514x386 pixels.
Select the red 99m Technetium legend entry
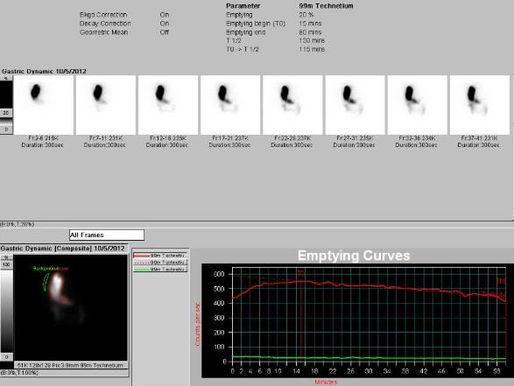160,255
